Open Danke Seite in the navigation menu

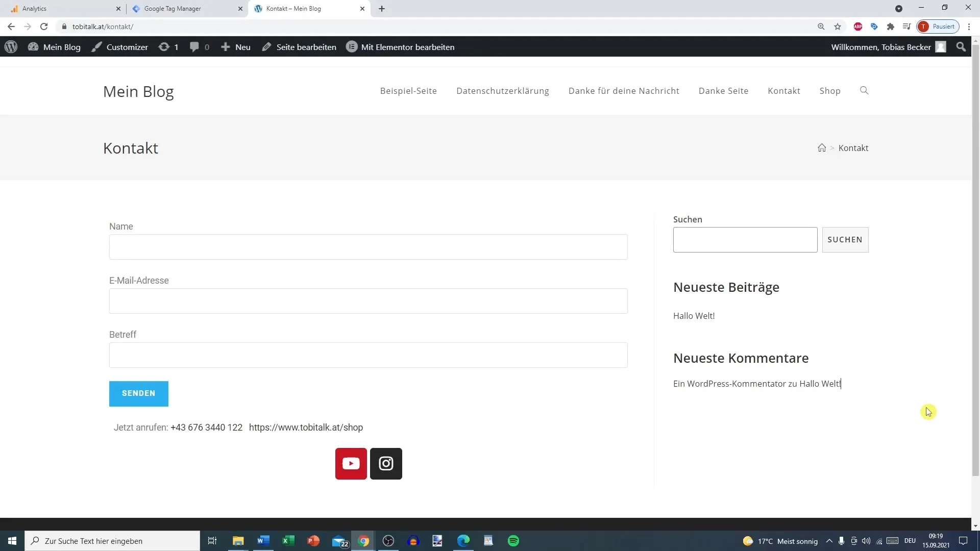coord(723,91)
